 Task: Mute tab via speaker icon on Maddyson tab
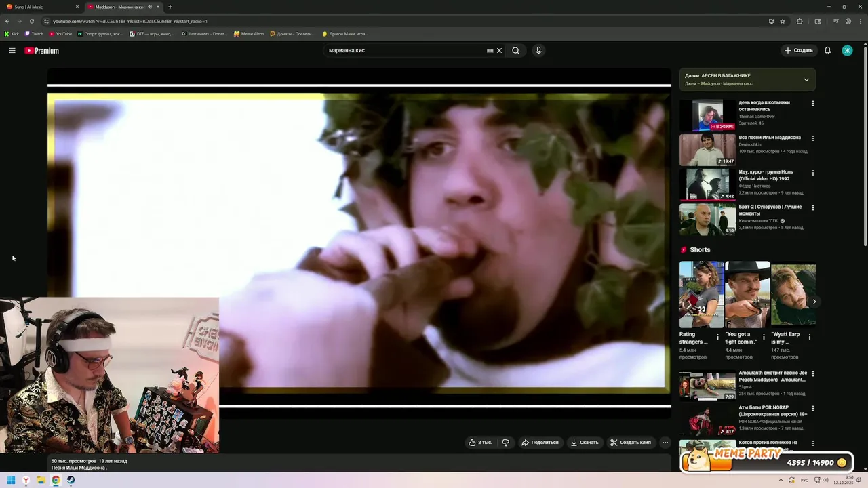[149, 7]
